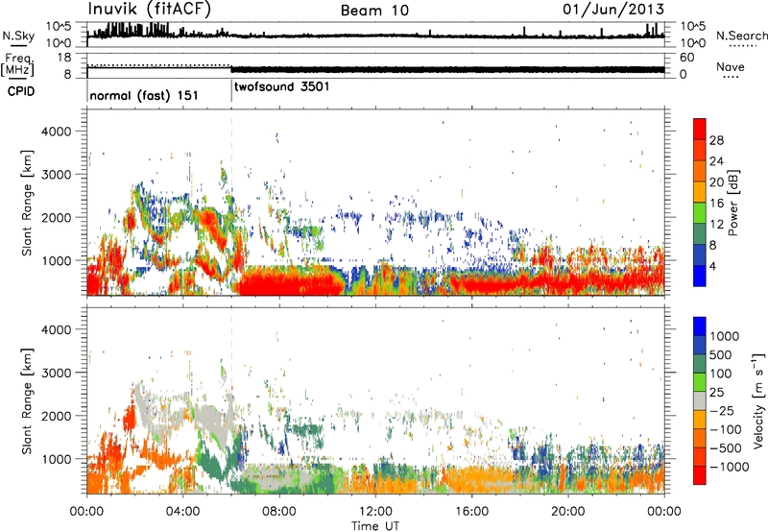Click the 'Nave' label
Screen dimensions: 768x532
[731, 67]
